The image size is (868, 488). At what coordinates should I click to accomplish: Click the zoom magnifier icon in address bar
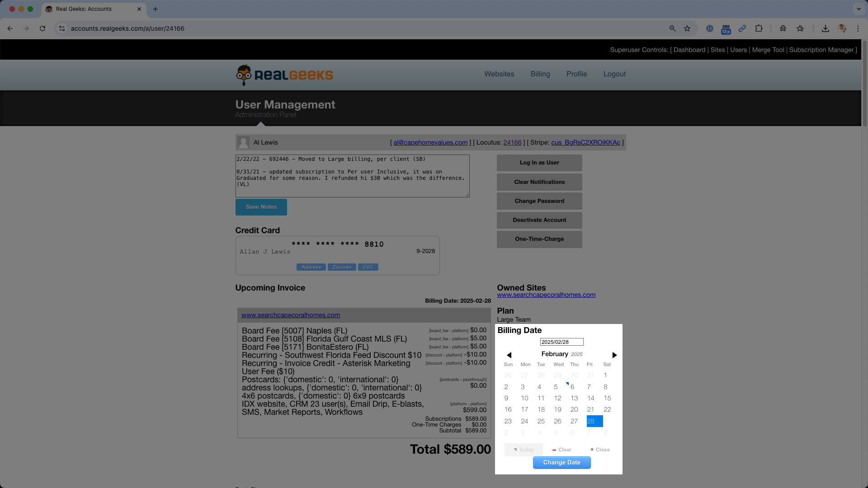(673, 28)
